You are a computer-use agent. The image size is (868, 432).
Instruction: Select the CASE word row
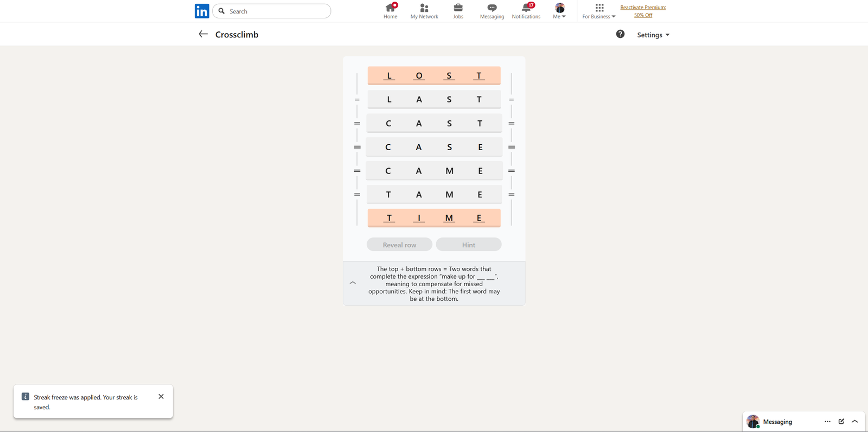click(x=434, y=147)
